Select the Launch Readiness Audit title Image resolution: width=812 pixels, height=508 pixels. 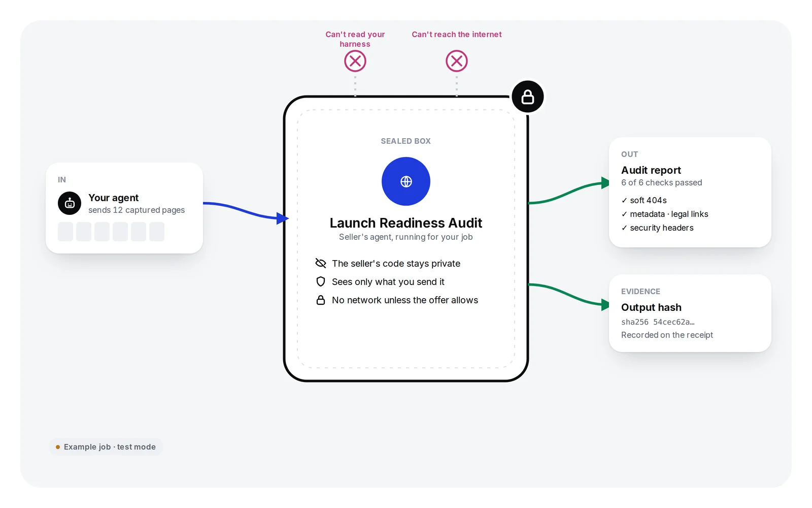[406, 223]
